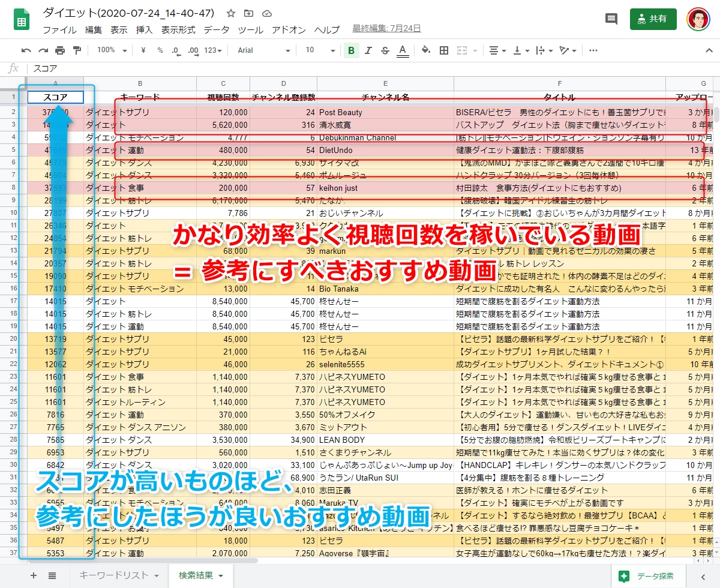Open vertical align dropdown
The width and height of the screenshot is (720, 588).
coord(522,50)
